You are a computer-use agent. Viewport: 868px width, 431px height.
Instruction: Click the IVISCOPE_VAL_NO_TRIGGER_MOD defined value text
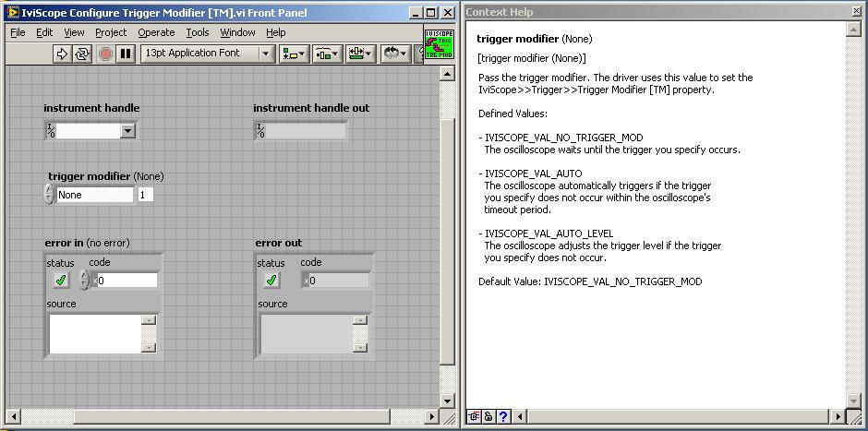(564, 138)
